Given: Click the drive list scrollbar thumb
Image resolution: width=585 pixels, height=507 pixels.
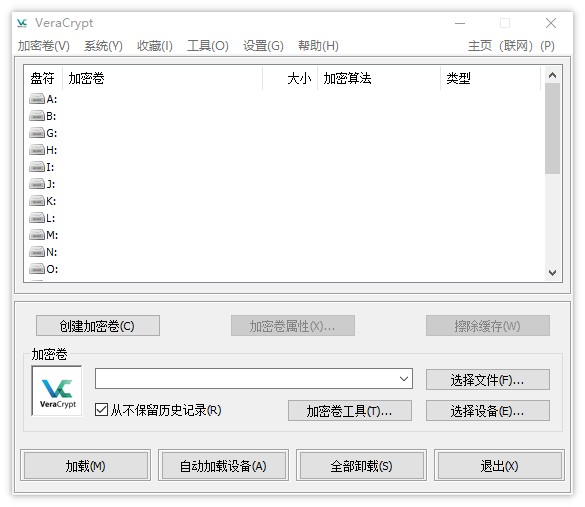Looking at the screenshot, I should pos(553,128).
